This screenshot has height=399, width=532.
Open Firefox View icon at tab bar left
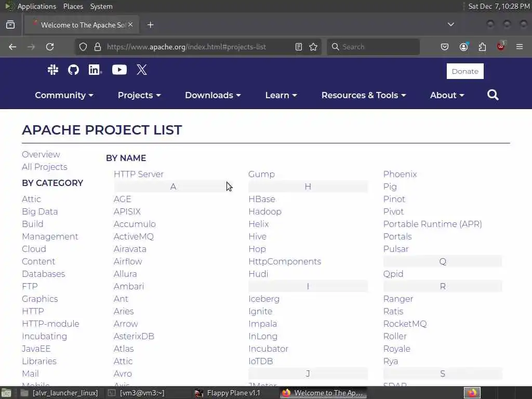pos(10,25)
